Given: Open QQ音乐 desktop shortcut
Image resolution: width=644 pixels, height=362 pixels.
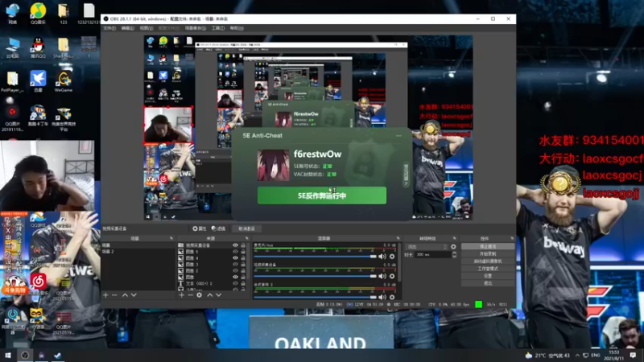Looking at the screenshot, I should (x=38, y=13).
